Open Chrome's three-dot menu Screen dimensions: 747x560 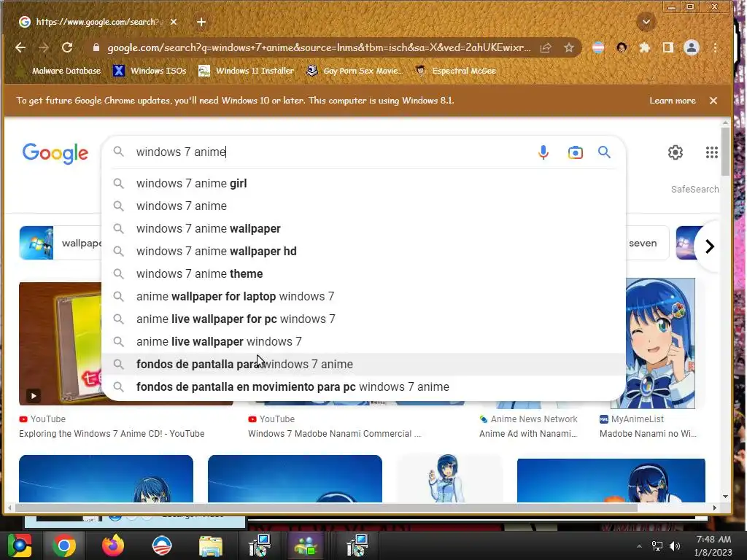pyautogui.click(x=715, y=47)
